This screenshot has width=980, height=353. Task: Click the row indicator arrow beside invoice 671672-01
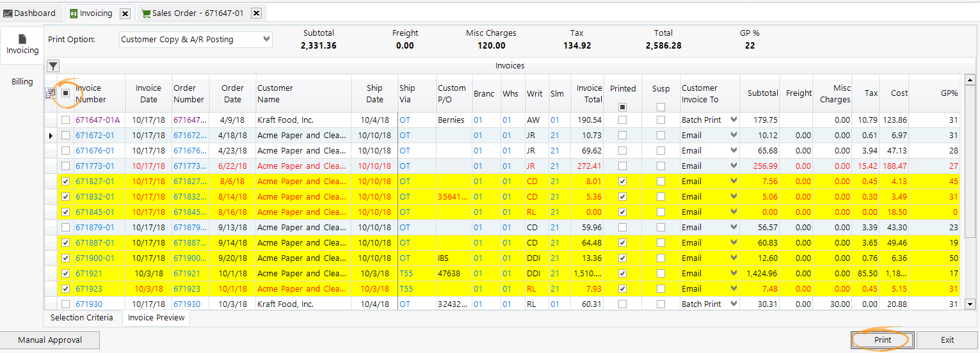click(x=51, y=136)
